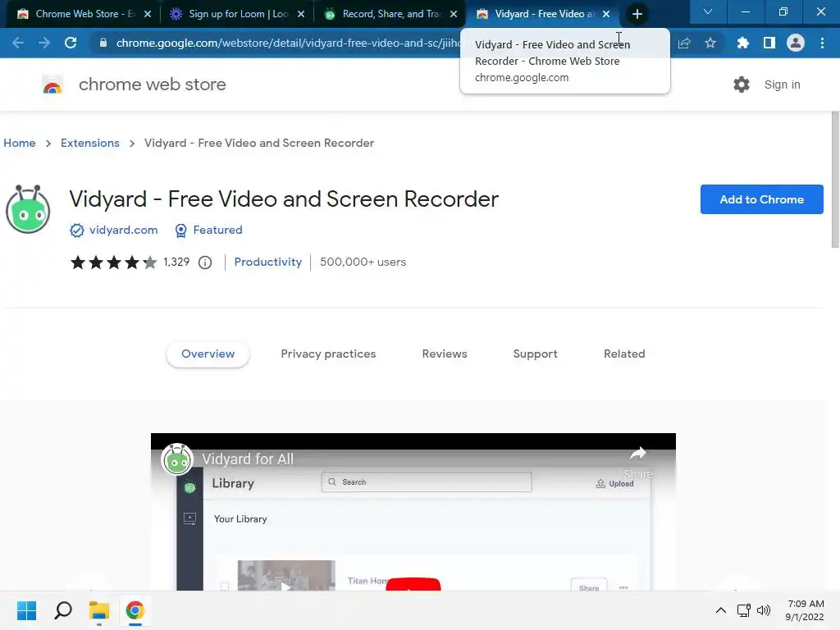Close the Vidyard browser tab
Viewport: 840px width, 630px height.
tap(606, 14)
